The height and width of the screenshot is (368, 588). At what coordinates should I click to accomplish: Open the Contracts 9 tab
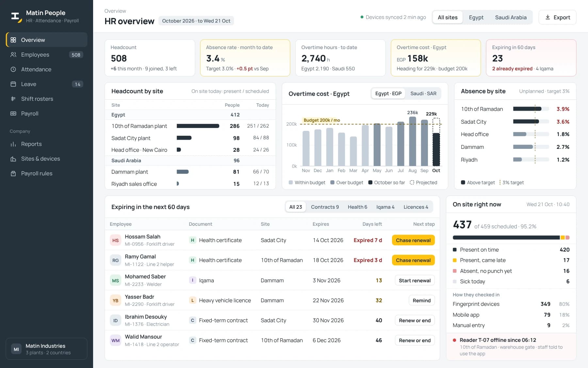click(x=325, y=207)
